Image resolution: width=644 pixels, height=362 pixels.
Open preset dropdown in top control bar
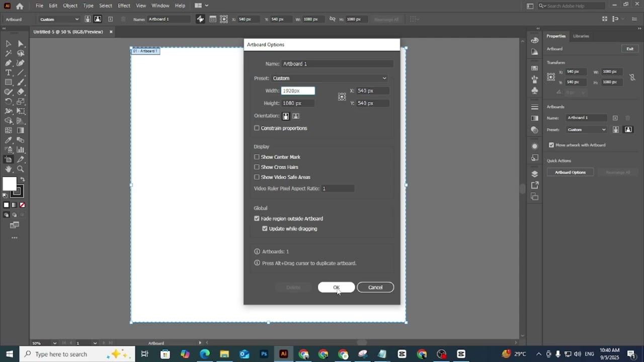(59, 19)
